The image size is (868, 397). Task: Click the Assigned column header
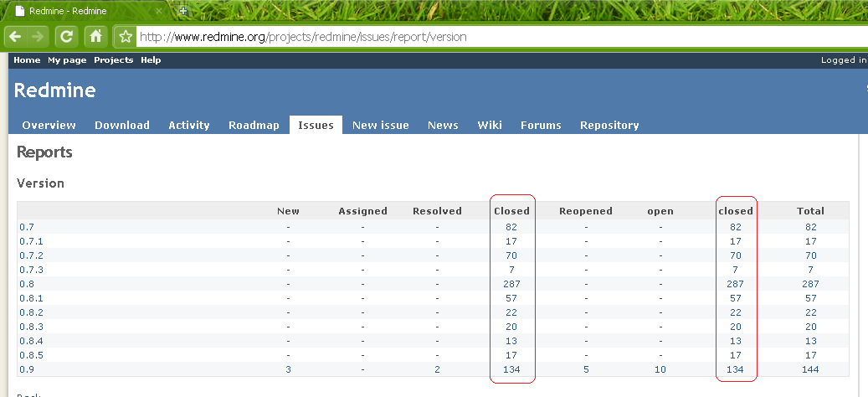(362, 211)
